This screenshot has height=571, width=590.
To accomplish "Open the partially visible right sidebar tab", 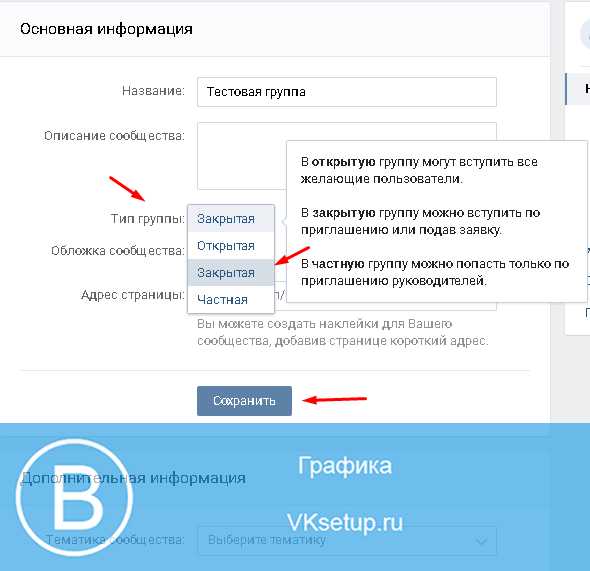I will [x=578, y=89].
